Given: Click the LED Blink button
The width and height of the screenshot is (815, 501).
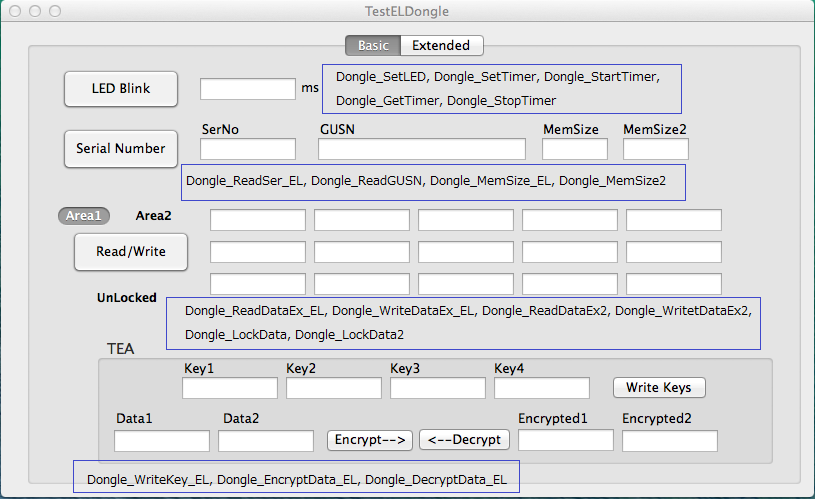Looking at the screenshot, I should 121,89.
